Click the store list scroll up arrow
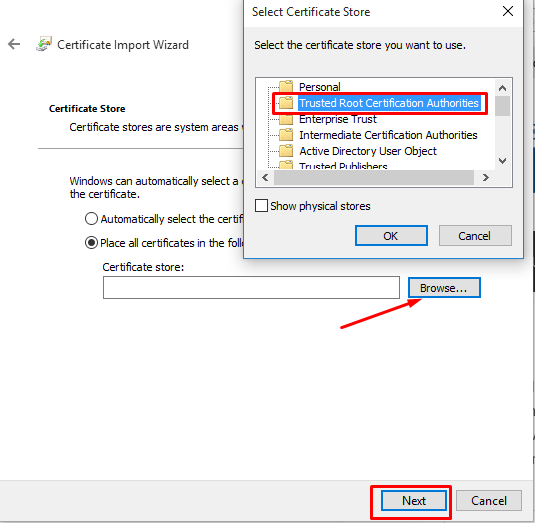This screenshot has width=535, height=523. coord(502,88)
